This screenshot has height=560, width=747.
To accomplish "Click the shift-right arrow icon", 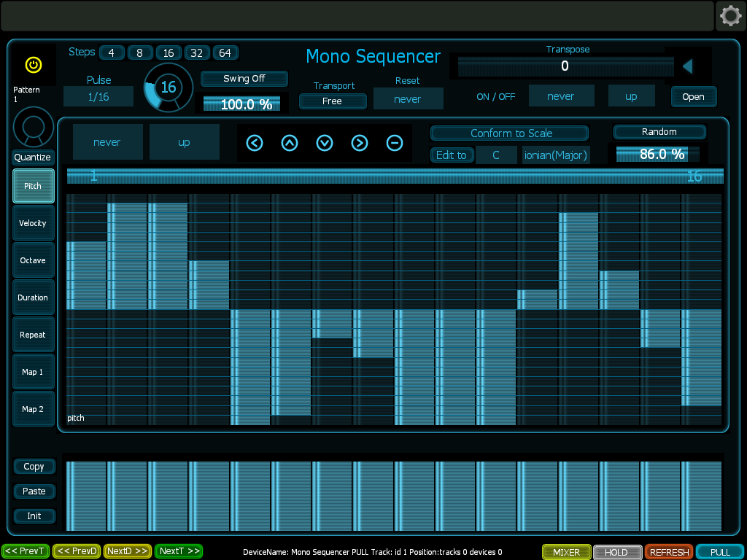I will [x=360, y=144].
